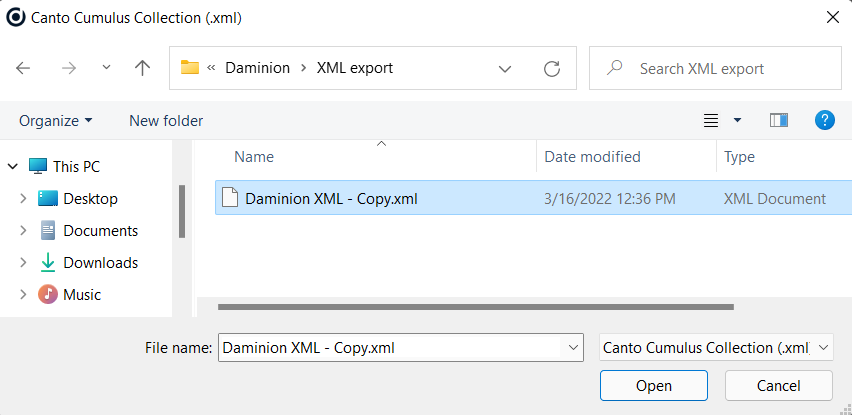Click the Up one level arrow

pos(142,68)
